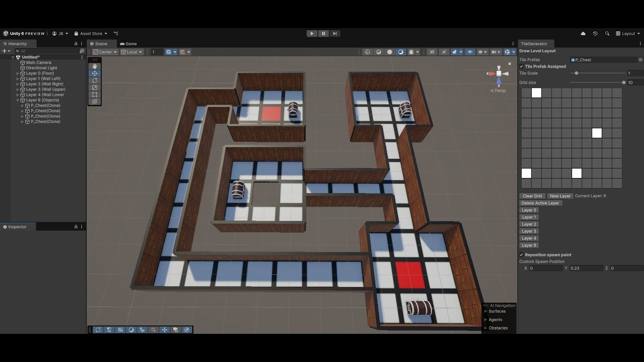Toggle scene visibility eye icon

(470, 52)
